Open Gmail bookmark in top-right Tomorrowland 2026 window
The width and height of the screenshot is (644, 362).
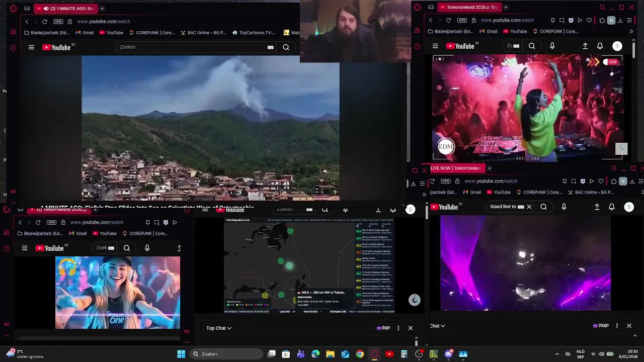(x=488, y=32)
